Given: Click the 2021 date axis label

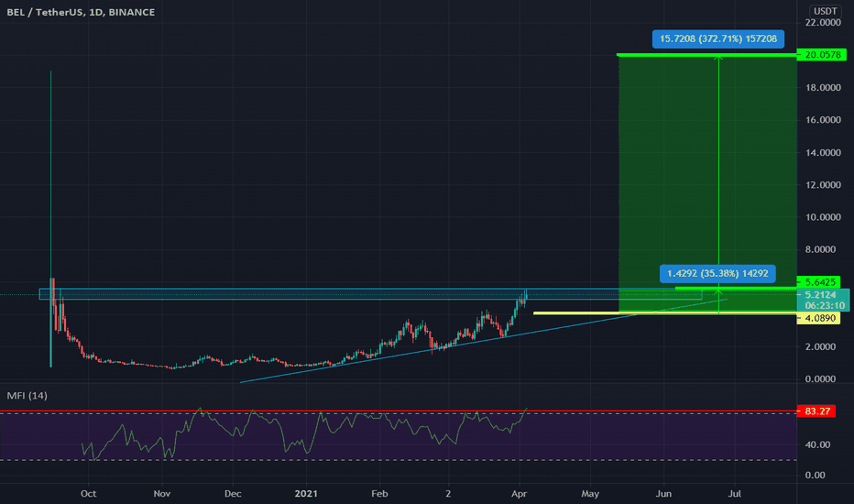Looking at the screenshot, I should (306, 494).
